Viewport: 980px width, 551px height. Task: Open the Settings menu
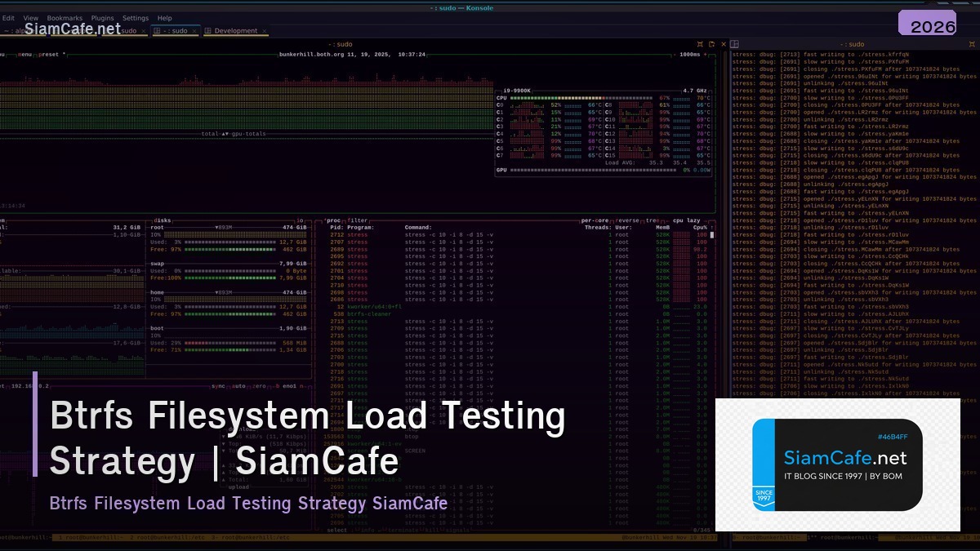coord(136,17)
